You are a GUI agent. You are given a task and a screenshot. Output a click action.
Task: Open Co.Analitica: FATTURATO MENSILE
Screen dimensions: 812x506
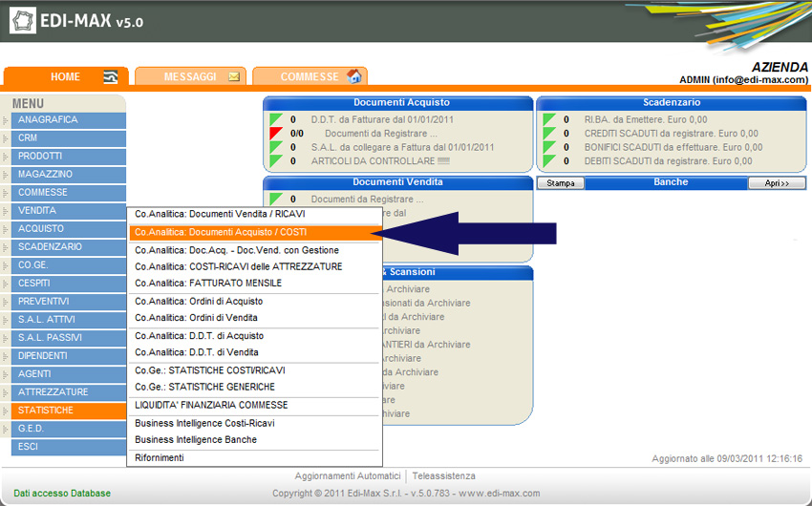coord(208,284)
